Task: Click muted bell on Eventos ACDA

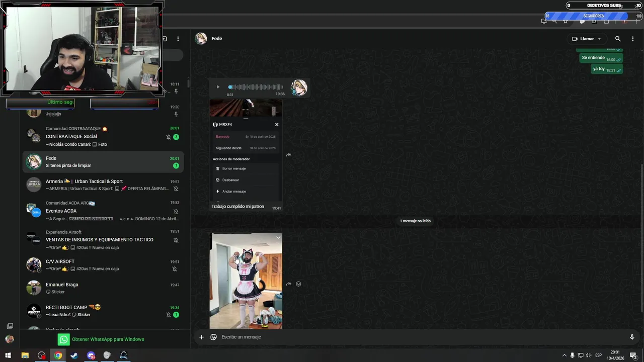Action: (176, 212)
